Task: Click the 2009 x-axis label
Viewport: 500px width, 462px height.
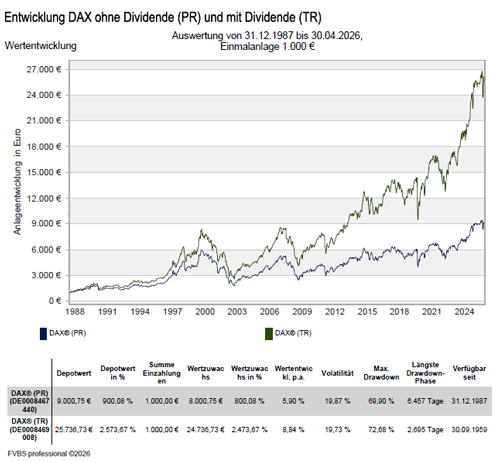Action: (x=302, y=312)
